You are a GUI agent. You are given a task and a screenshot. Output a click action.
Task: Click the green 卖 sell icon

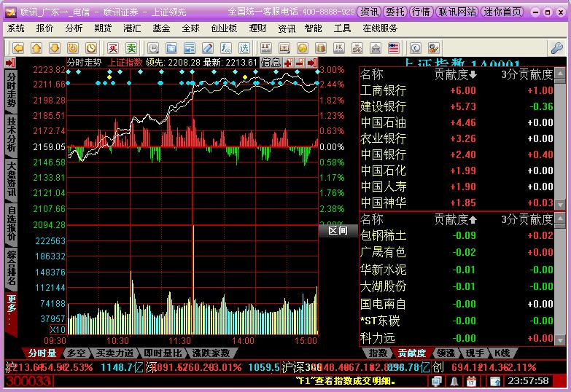pyautogui.click(x=131, y=48)
